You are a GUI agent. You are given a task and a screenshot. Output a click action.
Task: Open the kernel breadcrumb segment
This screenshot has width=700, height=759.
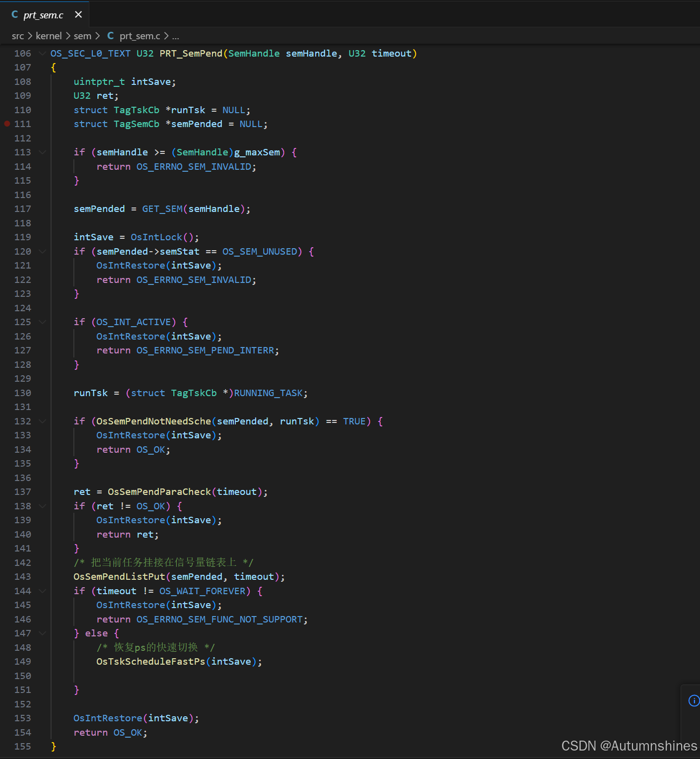49,36
